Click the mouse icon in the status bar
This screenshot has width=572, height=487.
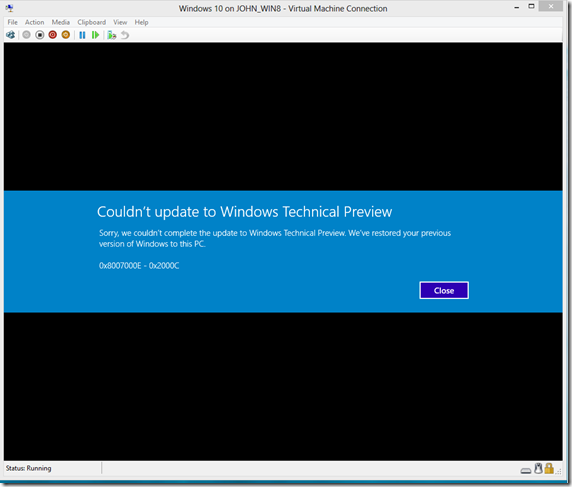(x=538, y=468)
